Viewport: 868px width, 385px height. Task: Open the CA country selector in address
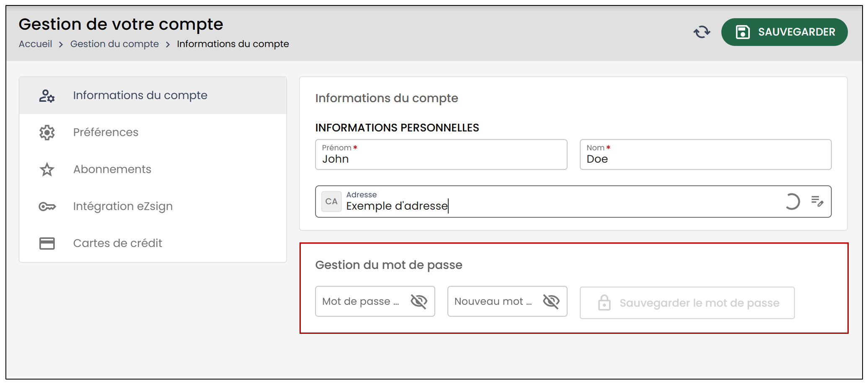(331, 201)
